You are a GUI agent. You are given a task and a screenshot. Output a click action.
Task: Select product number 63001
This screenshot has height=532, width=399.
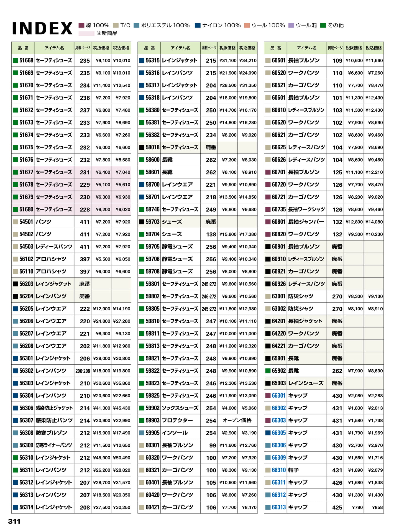point(279,296)
